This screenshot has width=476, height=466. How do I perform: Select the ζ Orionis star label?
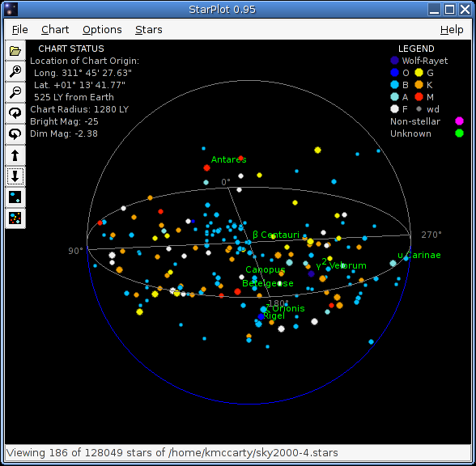coord(285,308)
